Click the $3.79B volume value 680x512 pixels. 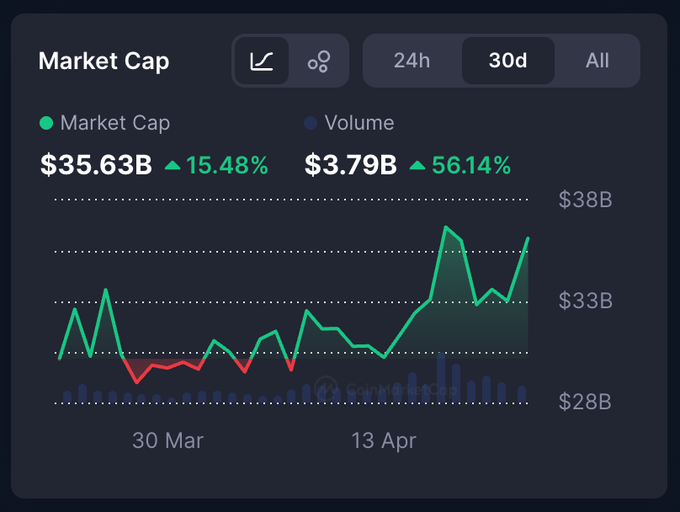(x=350, y=165)
